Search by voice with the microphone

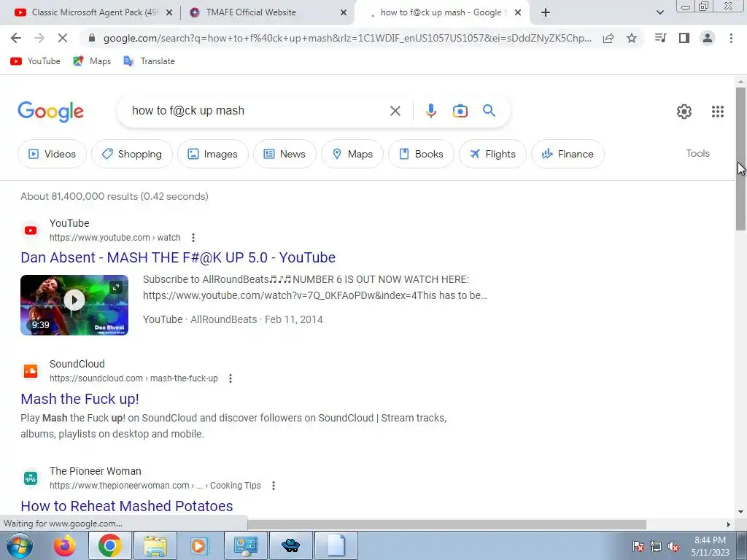click(x=430, y=111)
